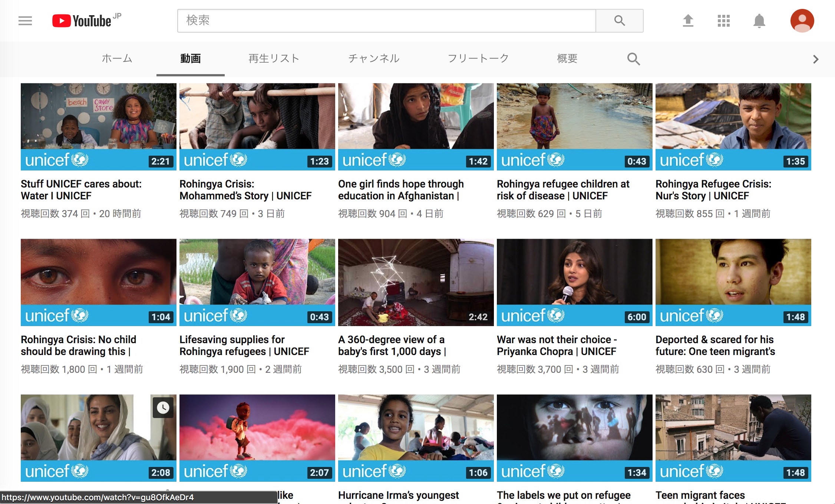Open 'Rohingya refugee children at risk' title
The height and width of the screenshot is (504, 835).
pyautogui.click(x=563, y=190)
